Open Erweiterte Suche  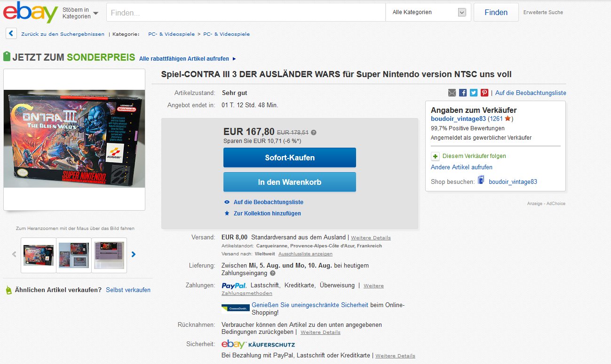click(543, 12)
